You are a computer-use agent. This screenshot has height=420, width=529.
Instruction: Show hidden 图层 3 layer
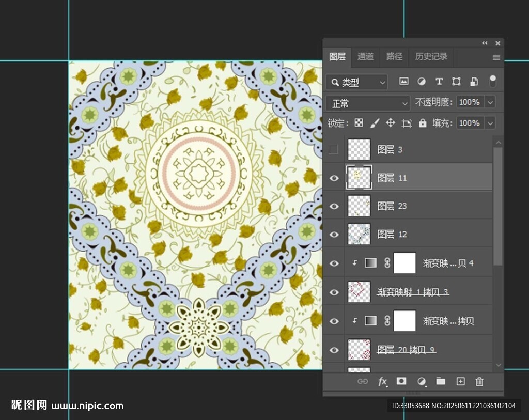(x=334, y=150)
